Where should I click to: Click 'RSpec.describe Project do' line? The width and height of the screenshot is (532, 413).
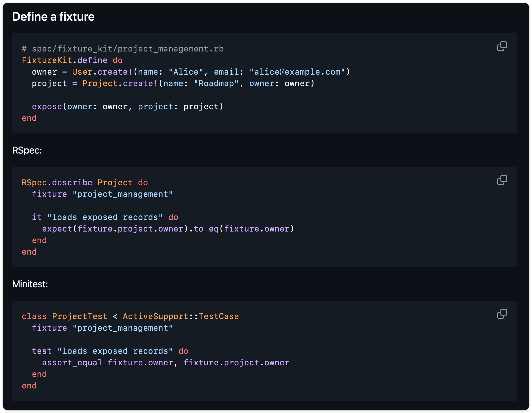point(85,183)
